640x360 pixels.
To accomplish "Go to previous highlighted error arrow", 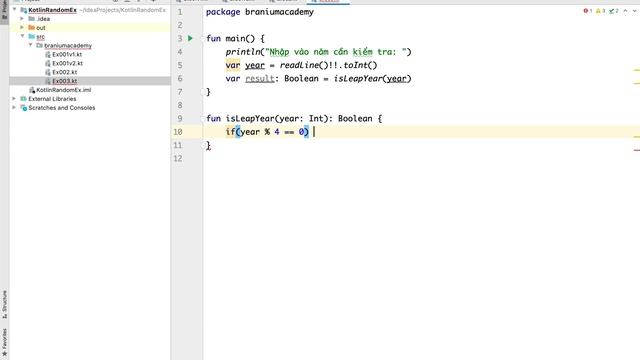I will (x=625, y=11).
